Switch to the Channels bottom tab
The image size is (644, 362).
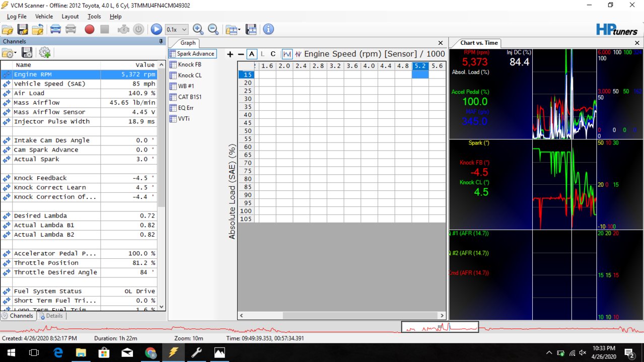[x=18, y=316]
